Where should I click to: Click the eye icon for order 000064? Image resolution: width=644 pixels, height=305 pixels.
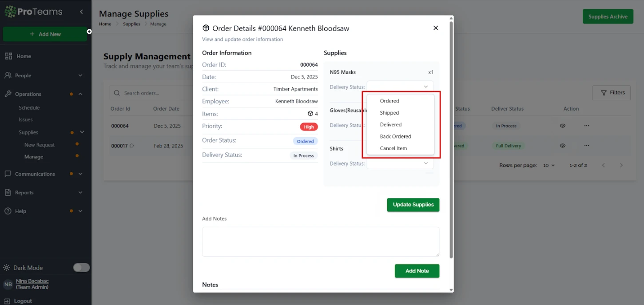(x=562, y=126)
